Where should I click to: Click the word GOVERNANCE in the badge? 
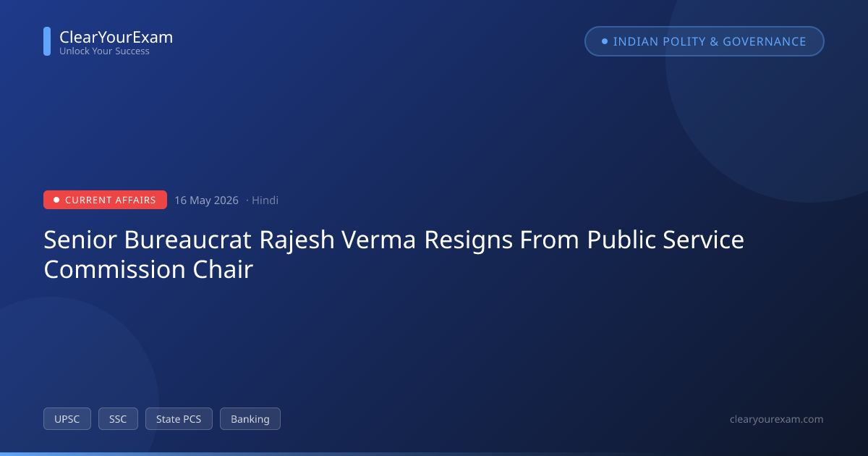point(765,41)
